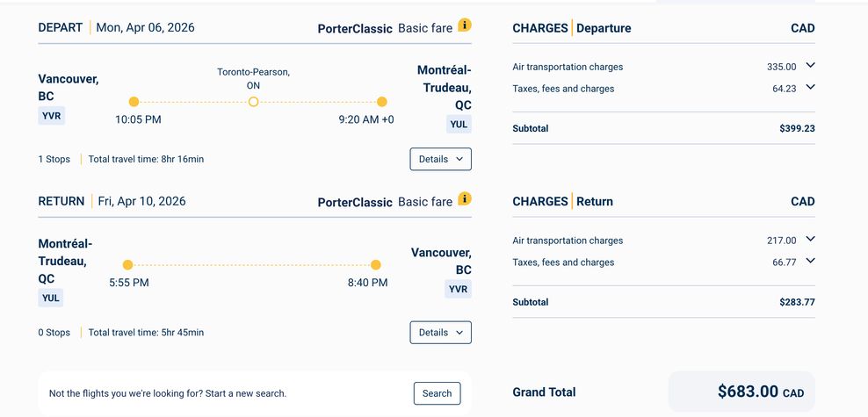Click the 5:55 PM return departure dot
868x417 pixels.
tap(127, 265)
